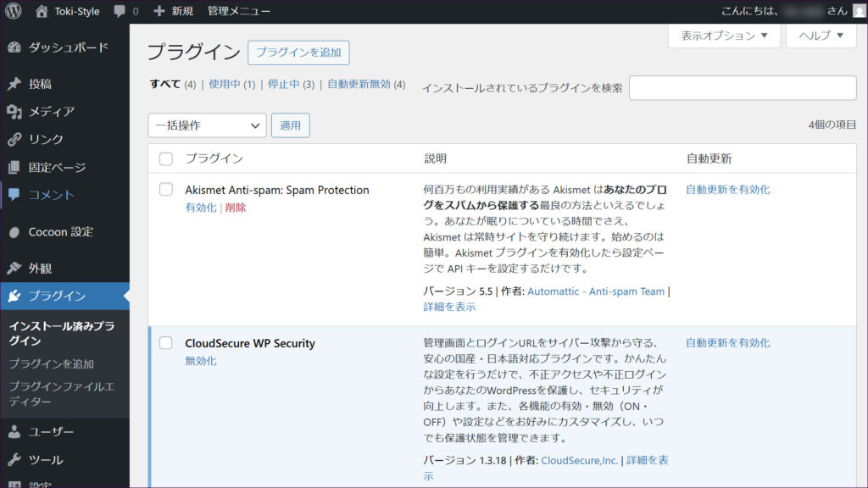Image resolution: width=868 pixels, height=488 pixels.
Task: Click the comments bubble icon in admin bar
Action: click(x=120, y=11)
